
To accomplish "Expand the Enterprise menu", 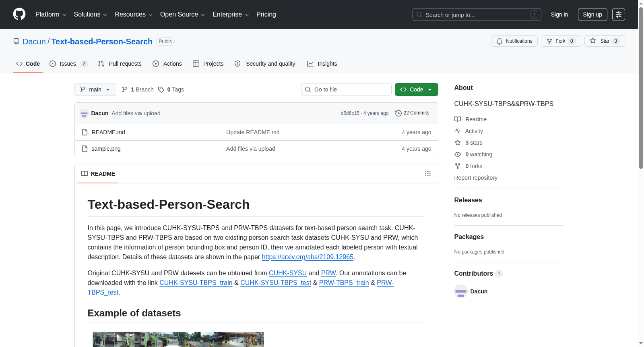I will coord(231,15).
